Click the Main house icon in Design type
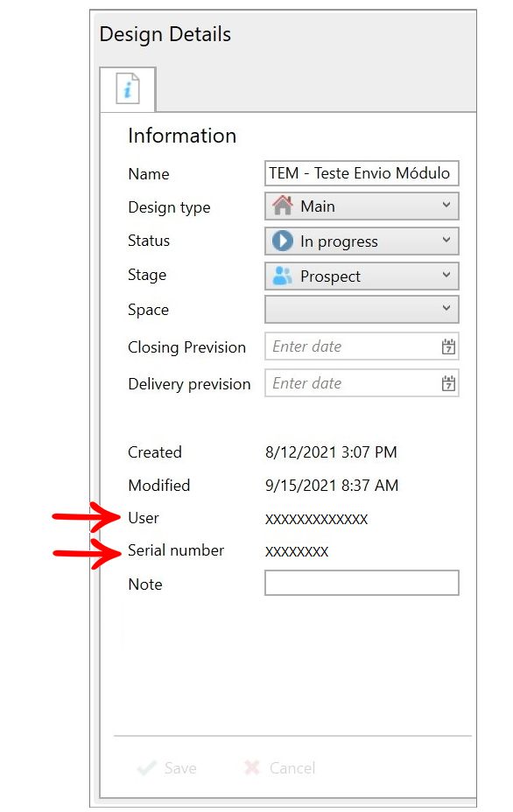Image resolution: width=513 pixels, height=812 pixels. (283, 206)
